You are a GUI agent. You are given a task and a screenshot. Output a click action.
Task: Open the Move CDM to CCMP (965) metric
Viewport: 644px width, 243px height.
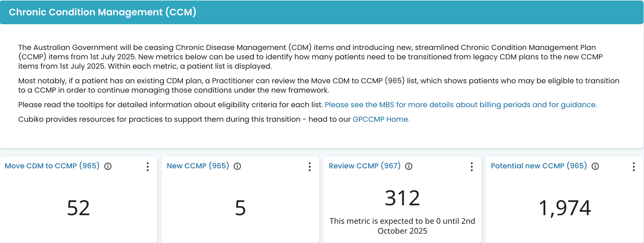52,166
